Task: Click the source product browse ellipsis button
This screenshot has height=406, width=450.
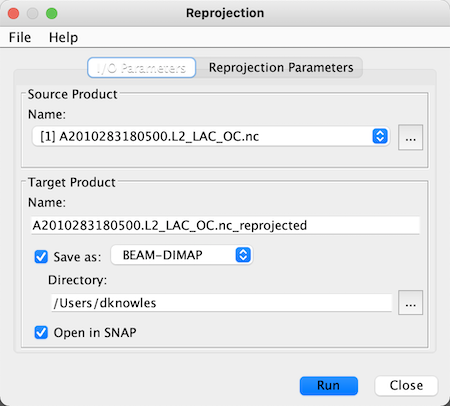Action: [410, 137]
